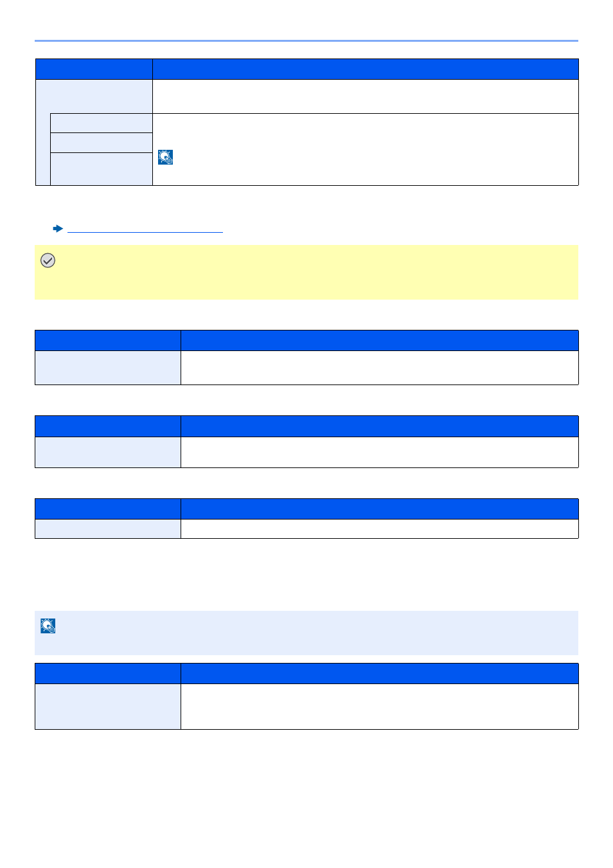Screen dimensions: 613x868
Task: Click the circled checkmark icon in yellow box
Action: tap(48, 260)
